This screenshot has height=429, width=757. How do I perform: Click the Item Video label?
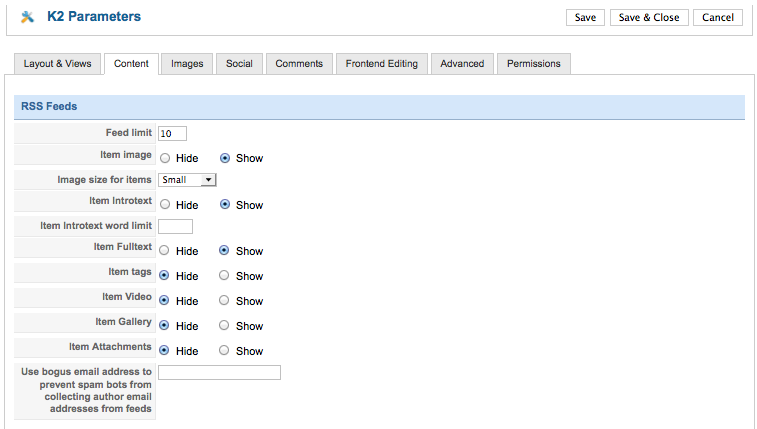tap(126, 297)
